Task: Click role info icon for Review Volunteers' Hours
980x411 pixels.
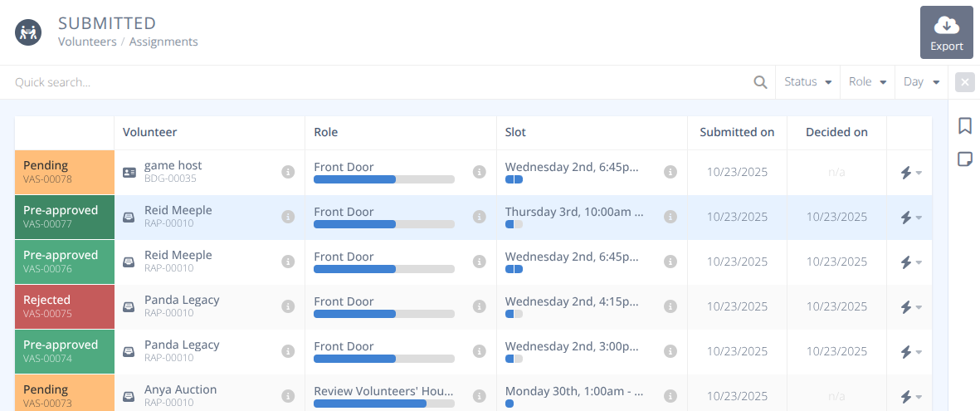Action: [x=479, y=396]
